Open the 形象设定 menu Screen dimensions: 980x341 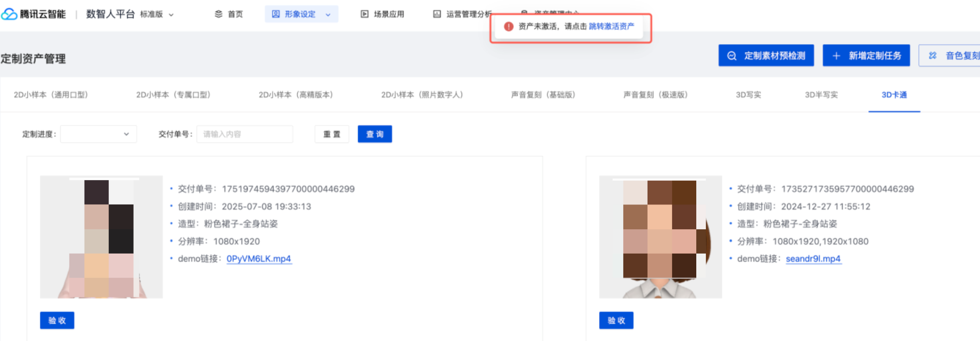(x=301, y=14)
